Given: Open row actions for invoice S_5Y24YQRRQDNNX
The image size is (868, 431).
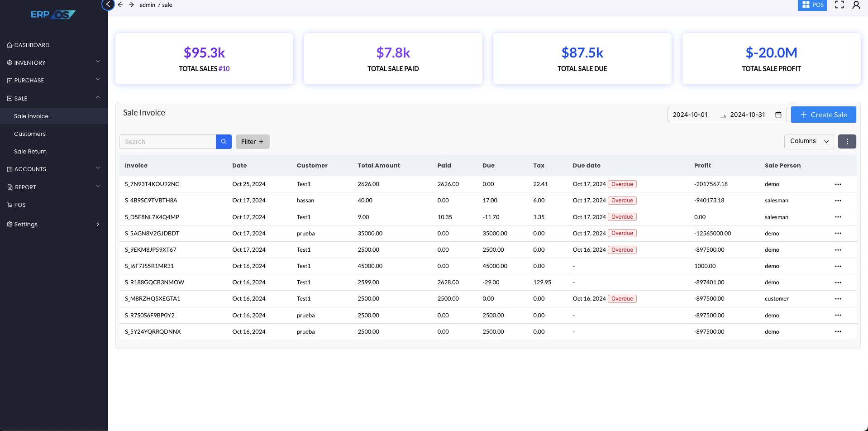Looking at the screenshot, I should tap(838, 332).
